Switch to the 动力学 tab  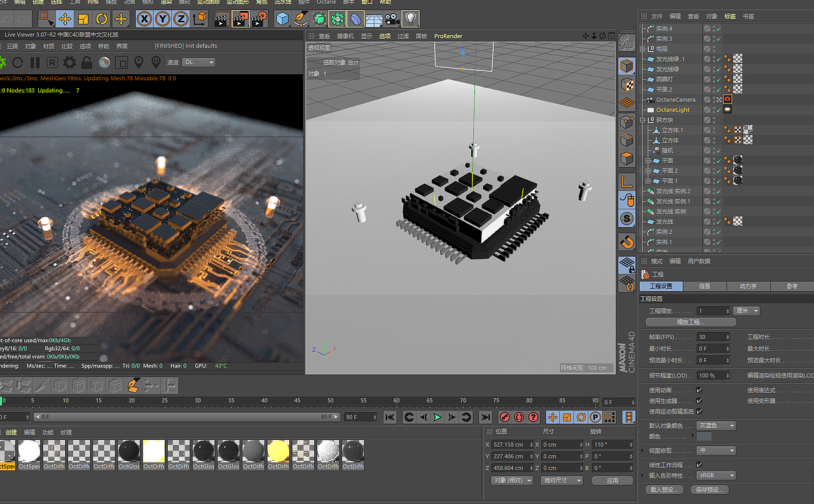[x=748, y=286]
